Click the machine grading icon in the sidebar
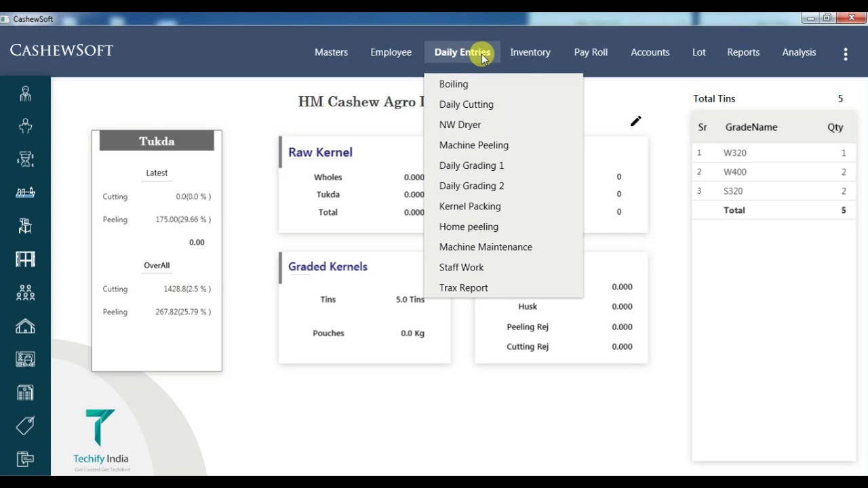The height and width of the screenshot is (488, 868). [25, 258]
